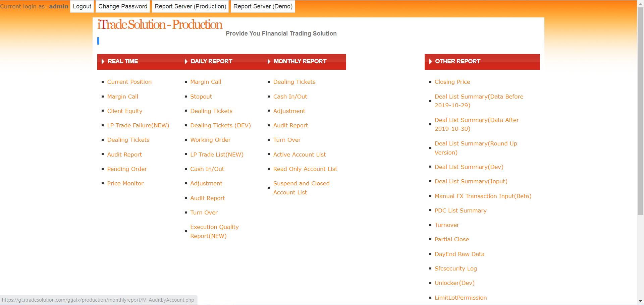This screenshot has height=305, width=644.
Task: Open Deal List Summary(Data Before 2019-10-29)
Action: 479,101
